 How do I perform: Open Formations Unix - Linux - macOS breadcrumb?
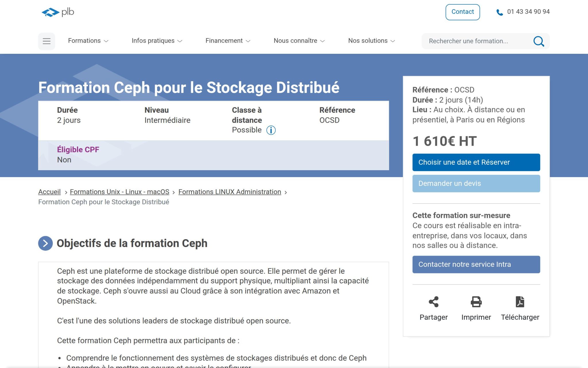point(119,192)
